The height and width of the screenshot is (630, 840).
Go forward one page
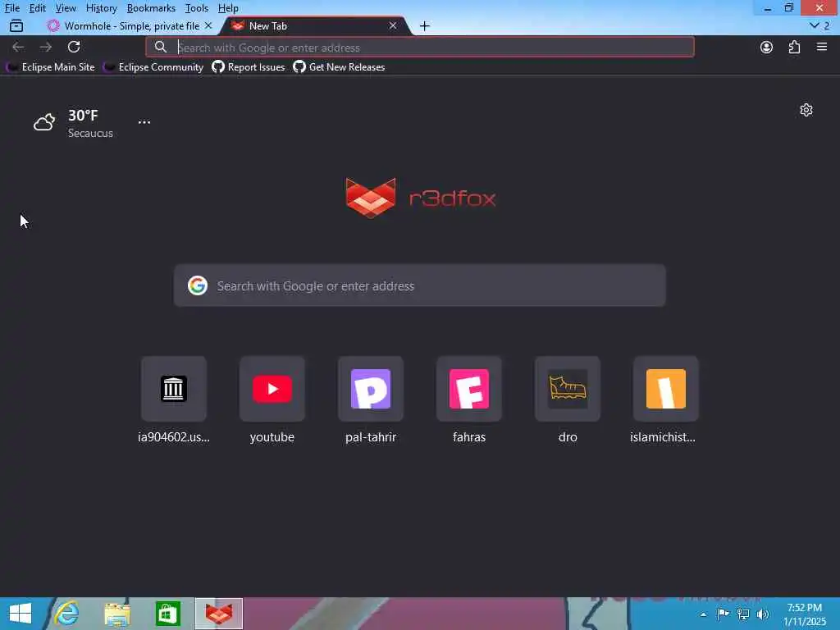[46, 47]
